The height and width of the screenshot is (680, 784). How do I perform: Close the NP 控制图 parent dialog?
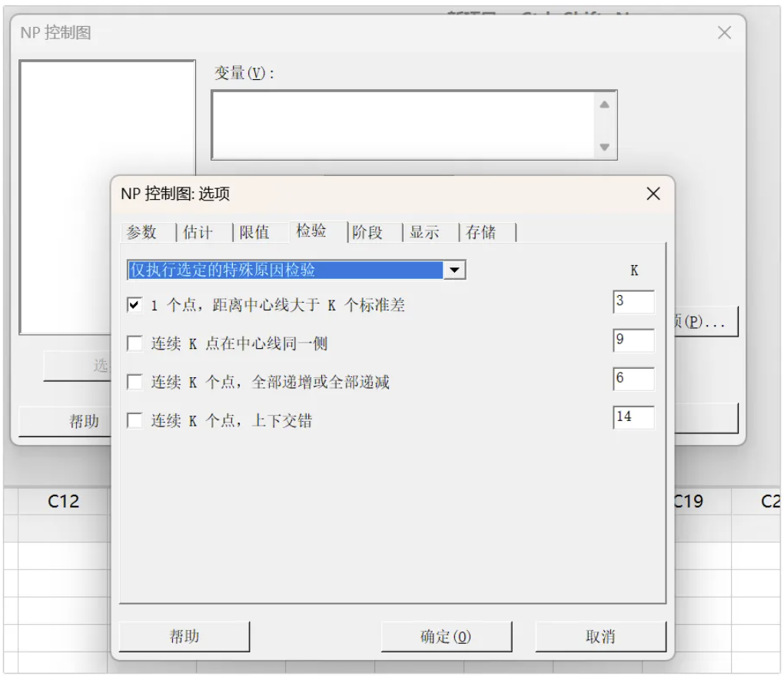coord(723,33)
